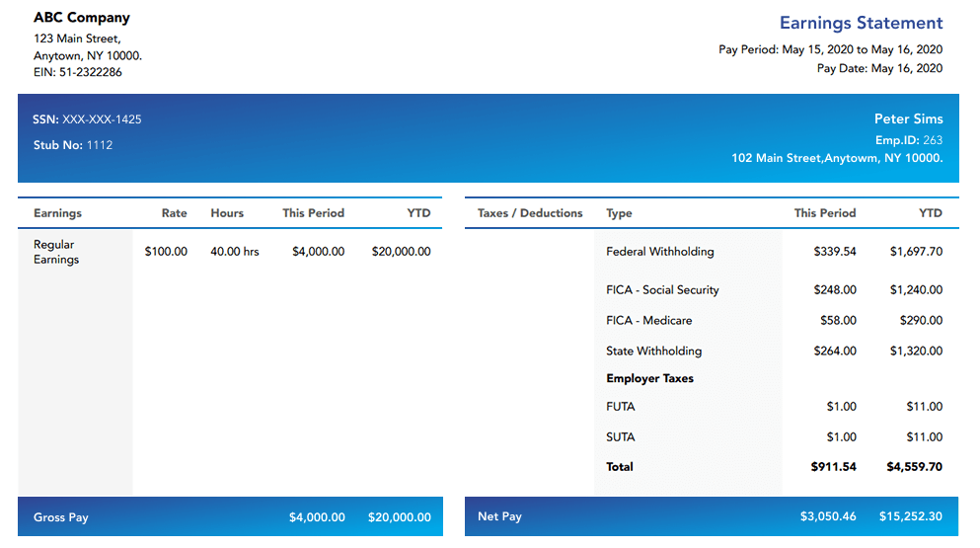Click the $1,240.00 Social Security YTD amount

pyautogui.click(x=916, y=290)
